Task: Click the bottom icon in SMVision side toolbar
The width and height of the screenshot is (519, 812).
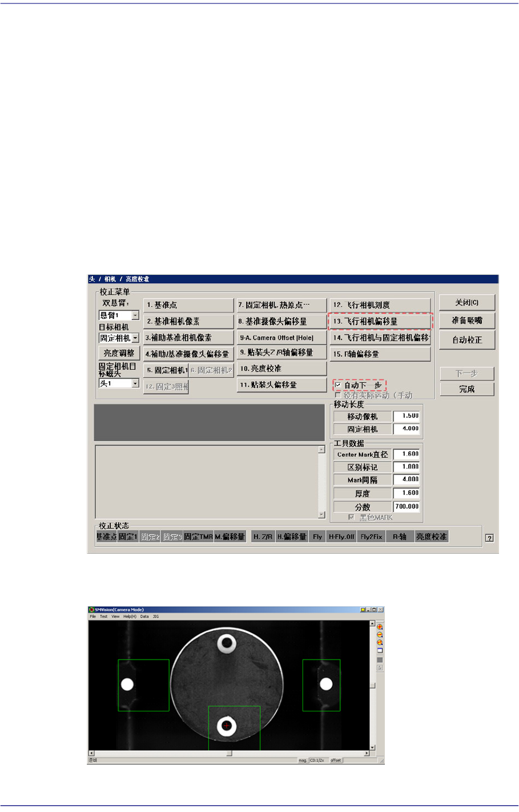Action: click(x=380, y=667)
